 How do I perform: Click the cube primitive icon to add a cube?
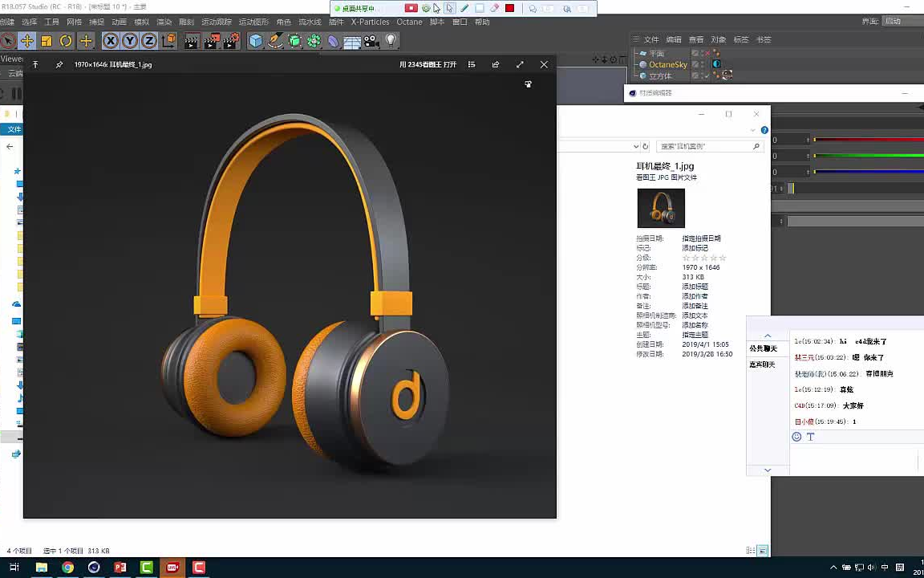255,42
